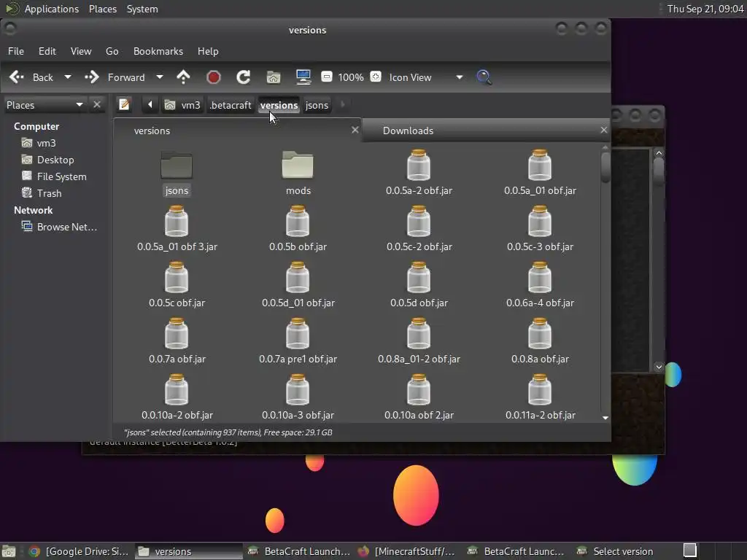Screen dimensions: 747x560
Task: Open the Forward history dropdown arrow
Action: (160, 77)
